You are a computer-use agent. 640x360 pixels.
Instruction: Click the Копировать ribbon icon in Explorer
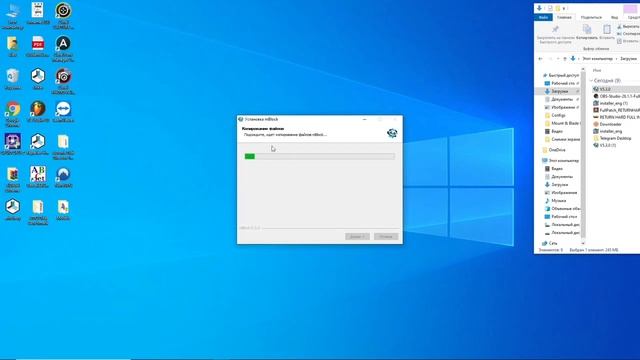[x=587, y=29]
